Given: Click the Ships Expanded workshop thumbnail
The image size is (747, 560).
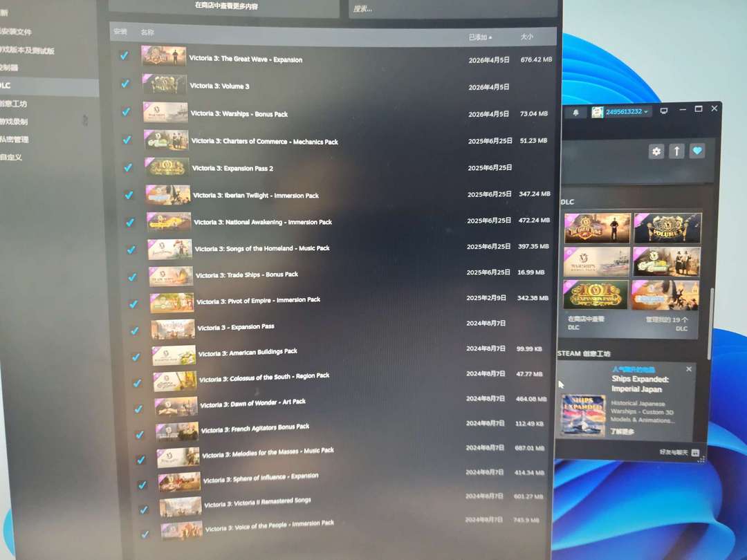Looking at the screenshot, I should tap(583, 414).
